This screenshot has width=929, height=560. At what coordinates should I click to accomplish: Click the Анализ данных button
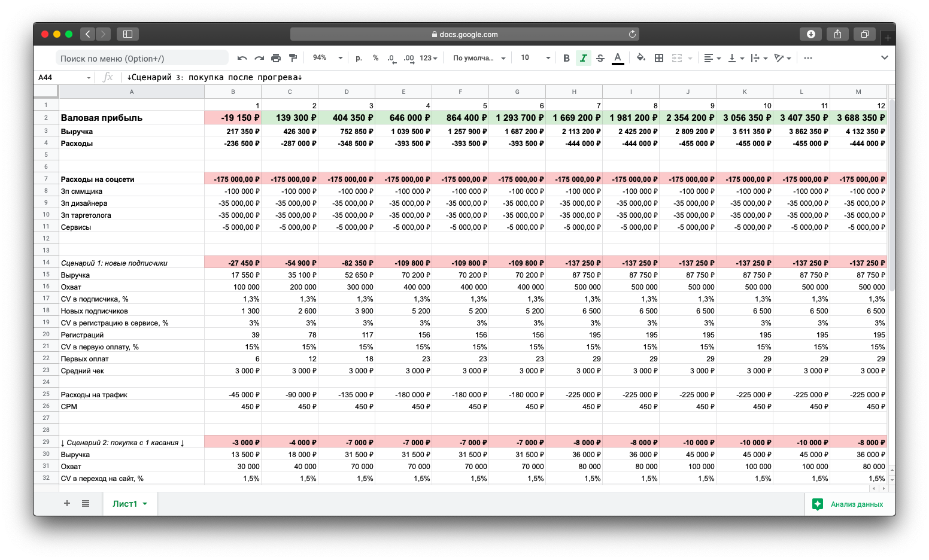point(848,504)
